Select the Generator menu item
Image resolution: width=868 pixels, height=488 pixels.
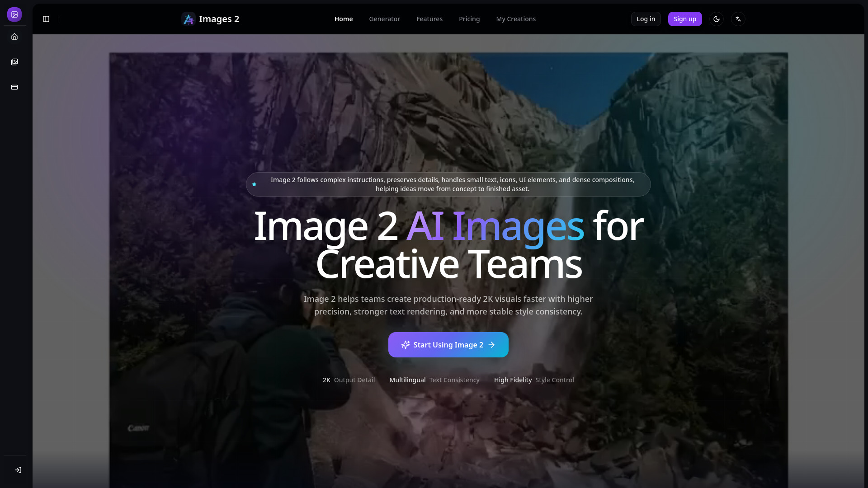click(x=384, y=19)
